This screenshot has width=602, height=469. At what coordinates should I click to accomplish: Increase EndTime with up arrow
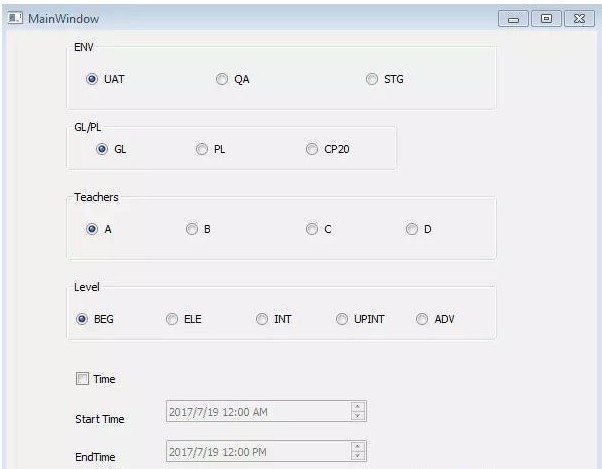(x=357, y=446)
